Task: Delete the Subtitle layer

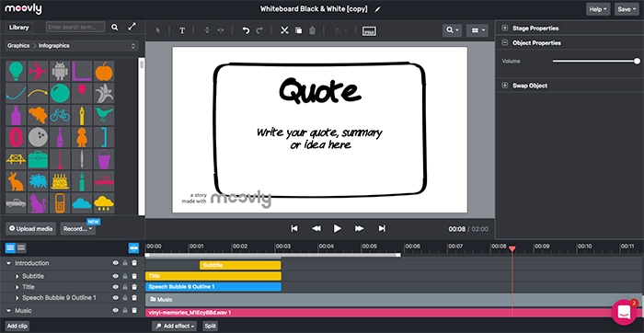Action: (x=134, y=276)
